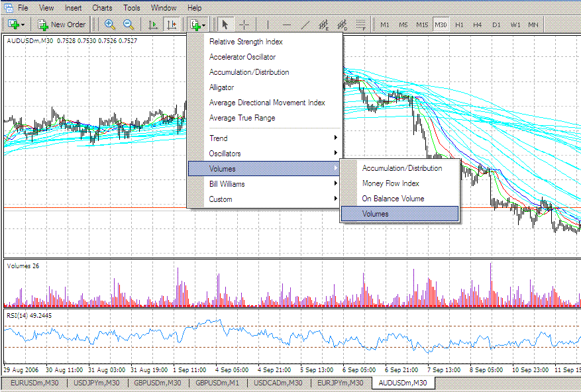Open the Indicators dropdown arrow
581x392 pixels.
coord(204,24)
